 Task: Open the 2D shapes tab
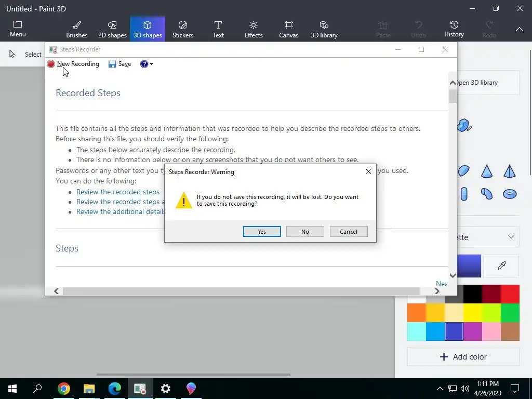[112, 29]
